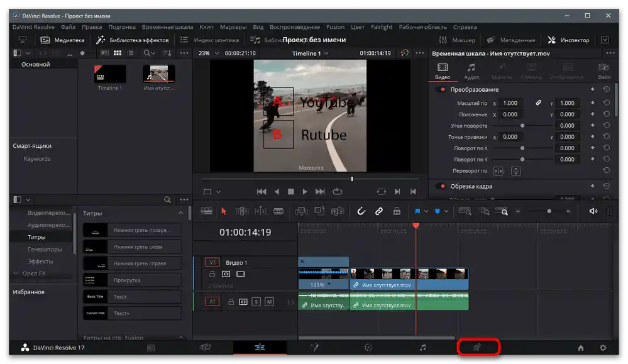Viewport: 628px width, 364px height.
Task: Open timeline view options icon
Action: pyautogui.click(x=207, y=211)
